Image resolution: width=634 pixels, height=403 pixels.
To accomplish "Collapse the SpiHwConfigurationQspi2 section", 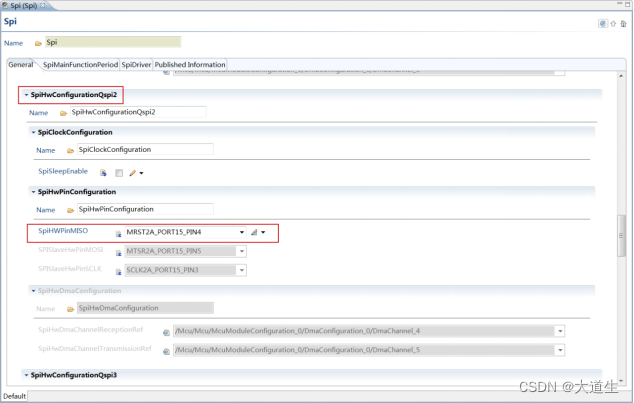I will (26, 95).
